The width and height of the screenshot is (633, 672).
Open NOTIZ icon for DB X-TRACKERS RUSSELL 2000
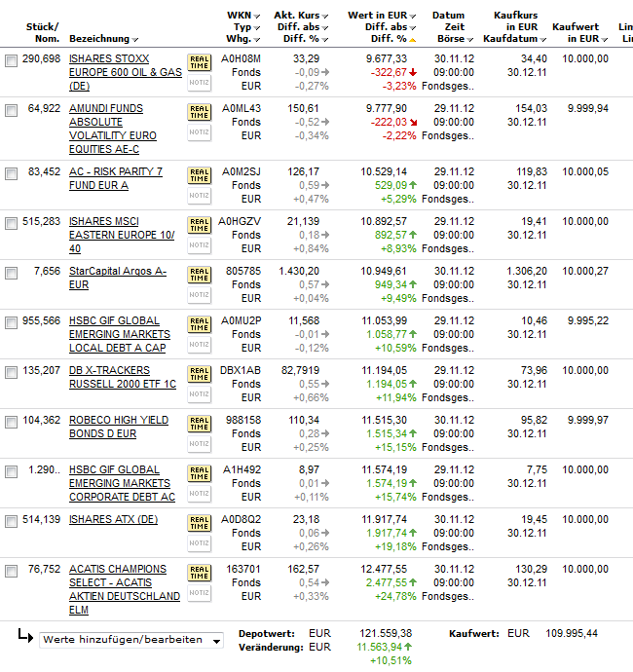click(x=200, y=394)
